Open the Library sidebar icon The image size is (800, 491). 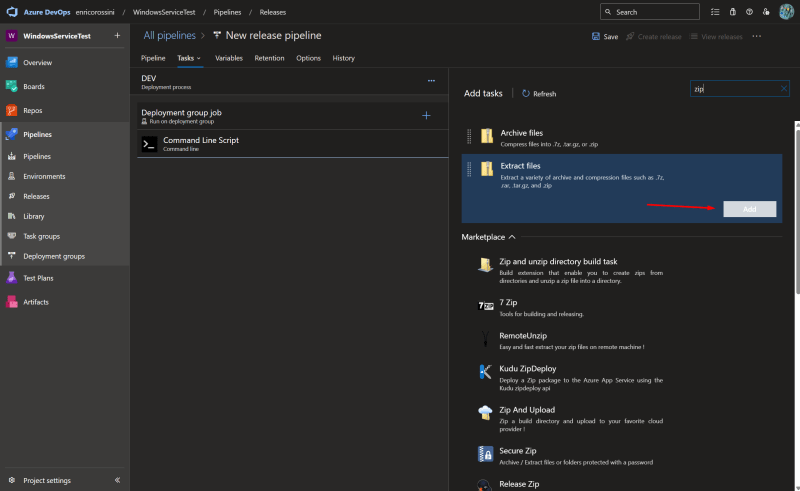click(x=12, y=216)
